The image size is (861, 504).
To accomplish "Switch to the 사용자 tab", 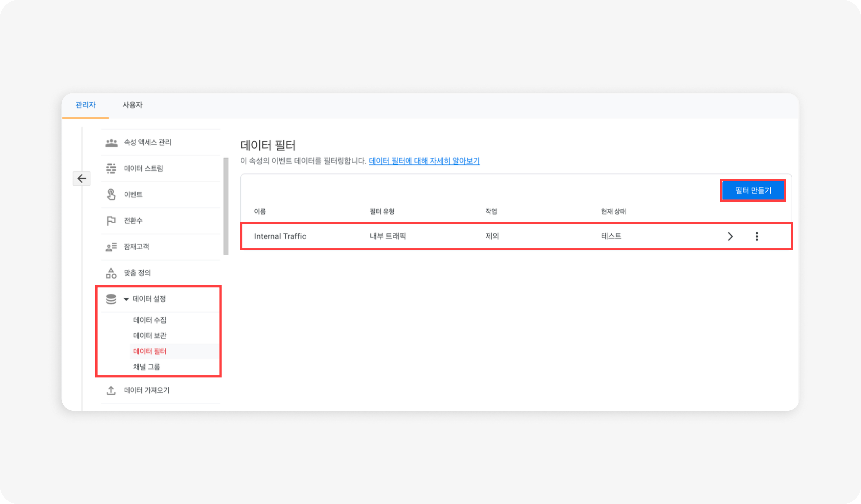I will pyautogui.click(x=133, y=105).
